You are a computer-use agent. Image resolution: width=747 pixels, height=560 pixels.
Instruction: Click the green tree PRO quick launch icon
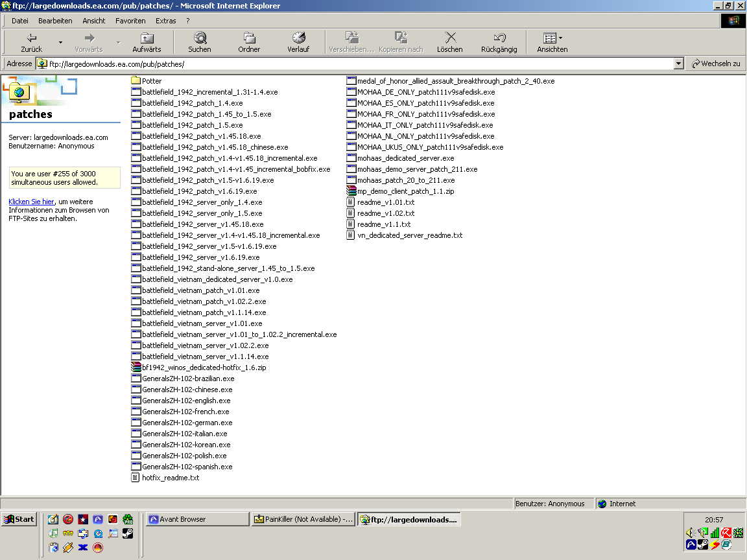128,519
